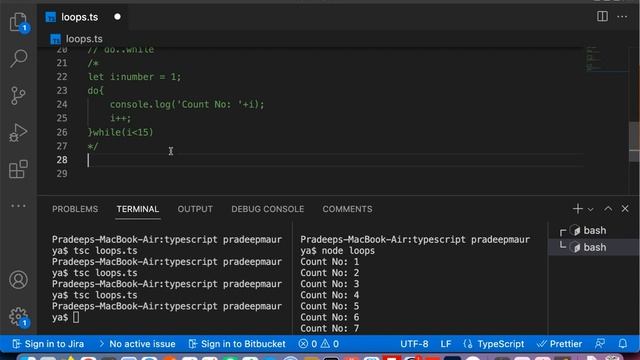The height and width of the screenshot is (360, 640).
Task: Click line number 24 in the gutter
Action: [x=62, y=104]
